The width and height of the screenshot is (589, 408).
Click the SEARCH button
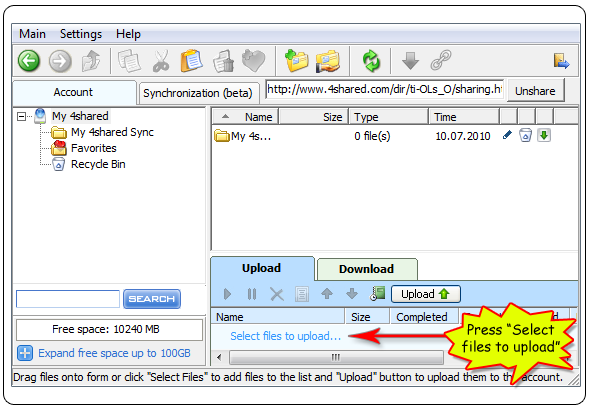pyautogui.click(x=152, y=299)
